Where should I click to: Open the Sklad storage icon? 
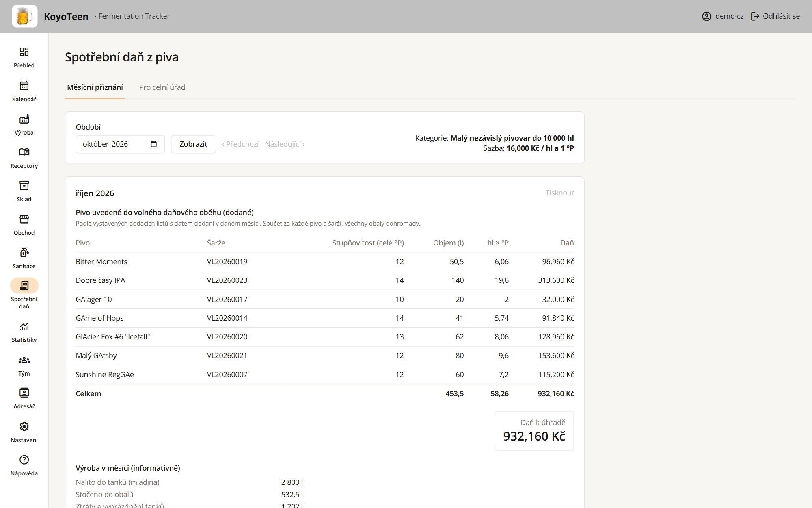24,186
